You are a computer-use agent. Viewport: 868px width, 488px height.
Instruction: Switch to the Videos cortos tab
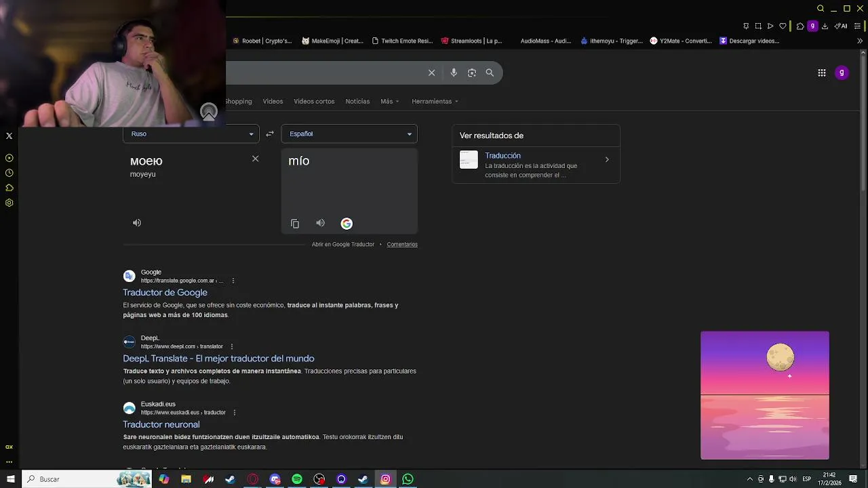click(x=314, y=101)
